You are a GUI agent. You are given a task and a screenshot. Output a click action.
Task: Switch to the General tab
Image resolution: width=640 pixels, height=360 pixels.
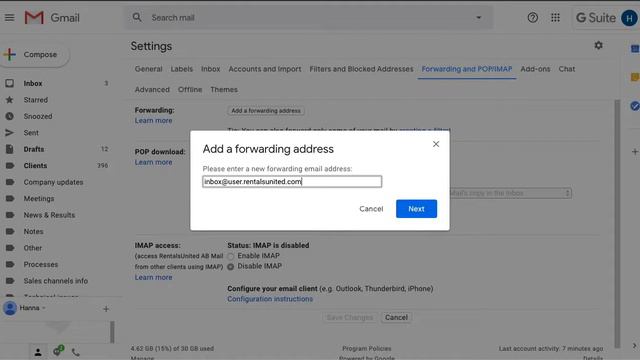tap(149, 69)
